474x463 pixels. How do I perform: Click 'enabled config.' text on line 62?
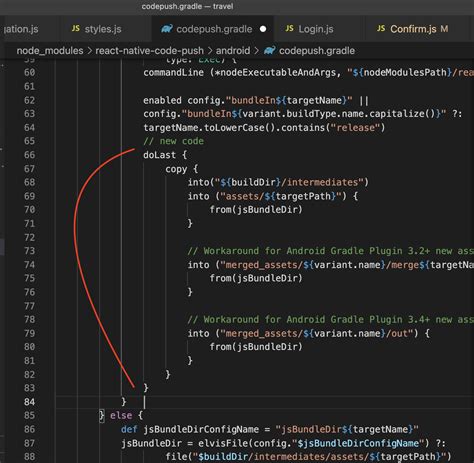[x=184, y=100]
